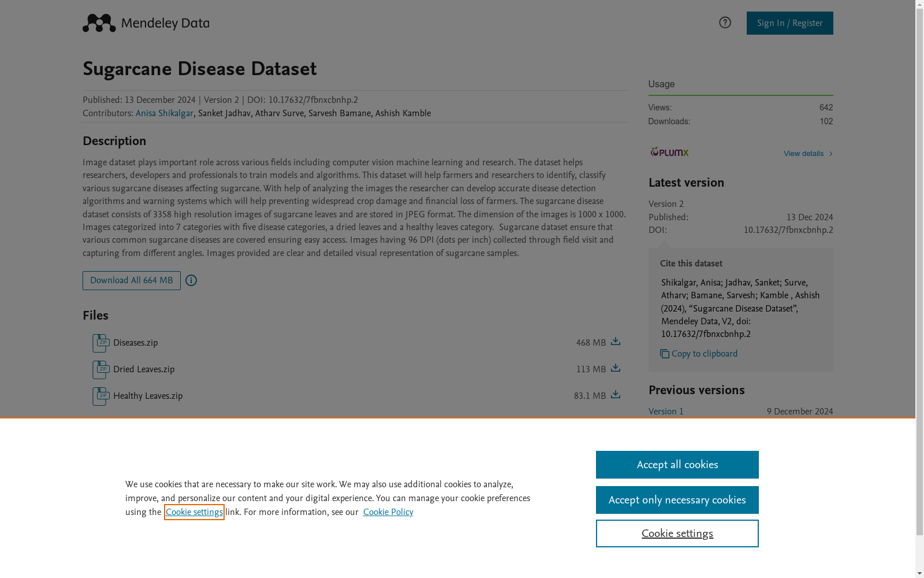Viewport: 924px width, 578px height.
Task: Open the help question mark icon
Action: coord(725,23)
